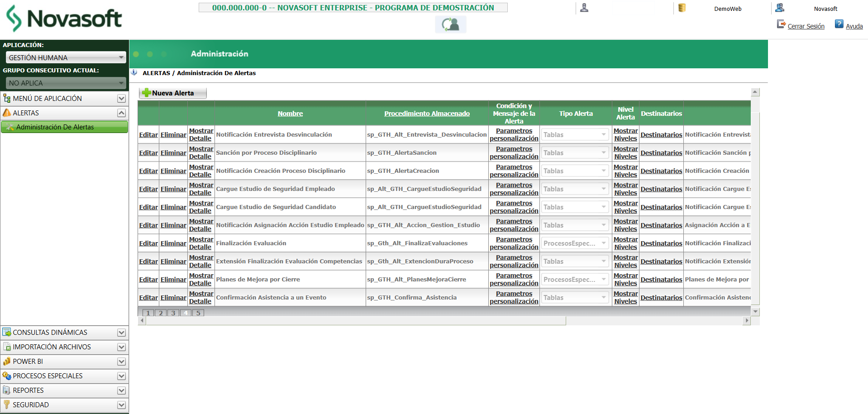
Task: Expand the Consultas Dinámicas section
Action: point(121,333)
